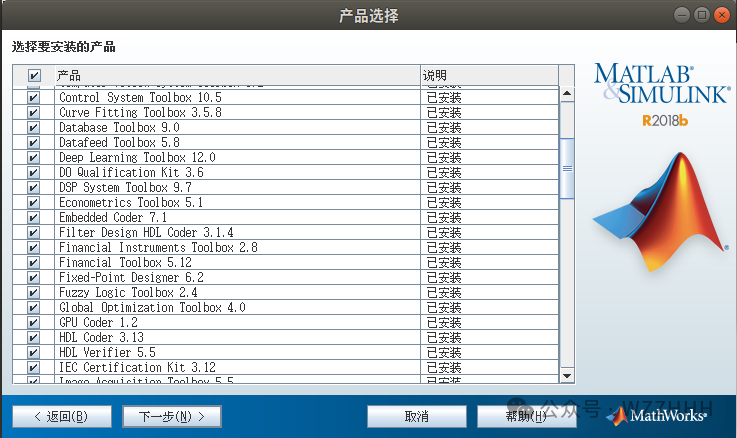Click 已安装 status in the GPU Coder row
The height and width of the screenshot is (438, 737).
(x=444, y=323)
